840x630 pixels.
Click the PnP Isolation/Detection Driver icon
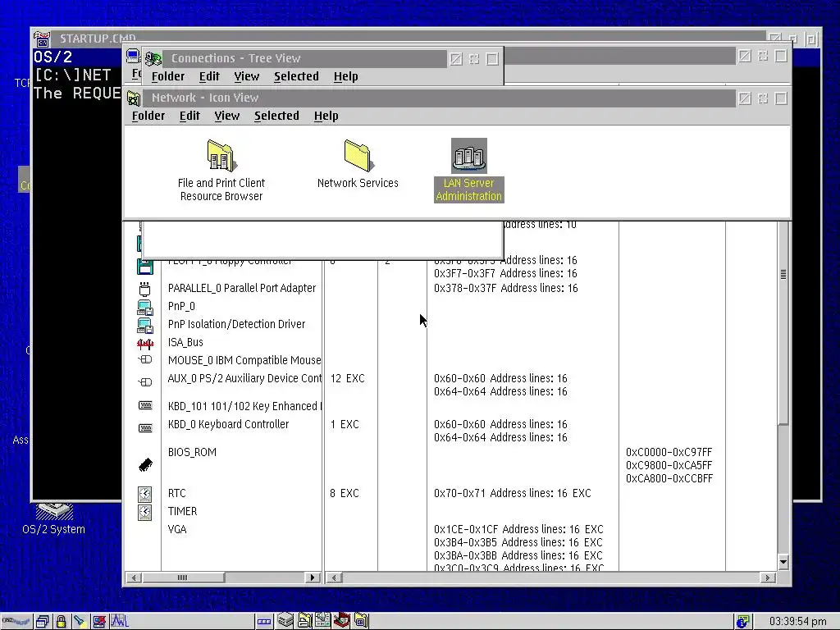click(x=145, y=325)
